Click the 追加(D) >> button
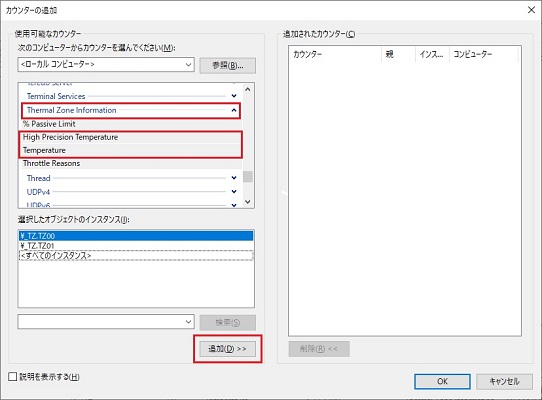Screen dimensions: 542x400 coord(228,349)
